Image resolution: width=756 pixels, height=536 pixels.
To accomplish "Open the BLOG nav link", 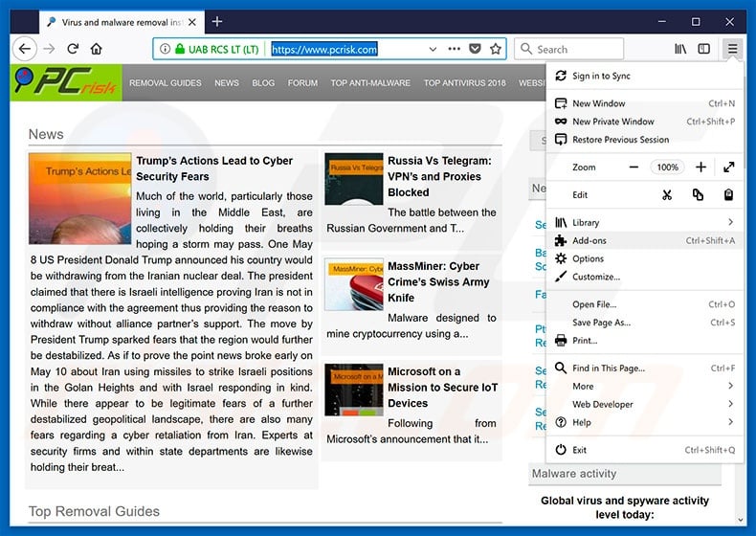I will 263,83.
